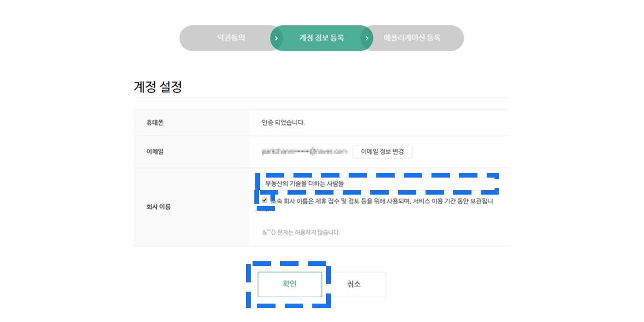Cancel with the 취소 button
644x322 pixels.
354,284
